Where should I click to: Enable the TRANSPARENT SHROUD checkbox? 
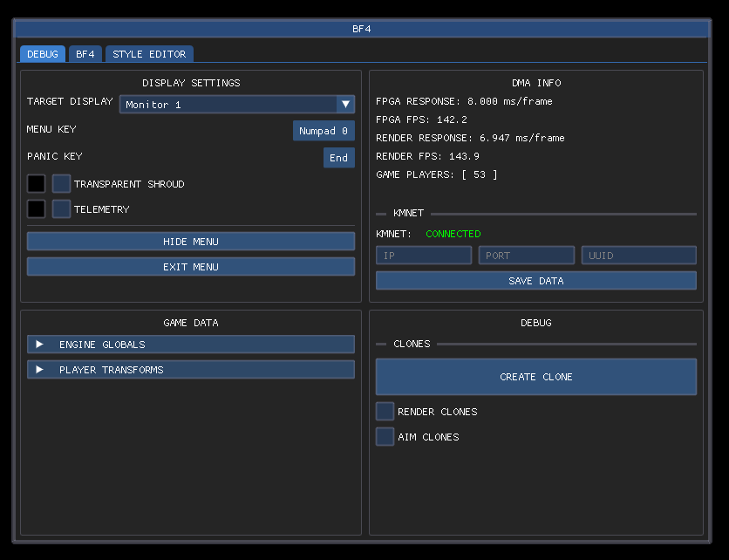coord(61,184)
